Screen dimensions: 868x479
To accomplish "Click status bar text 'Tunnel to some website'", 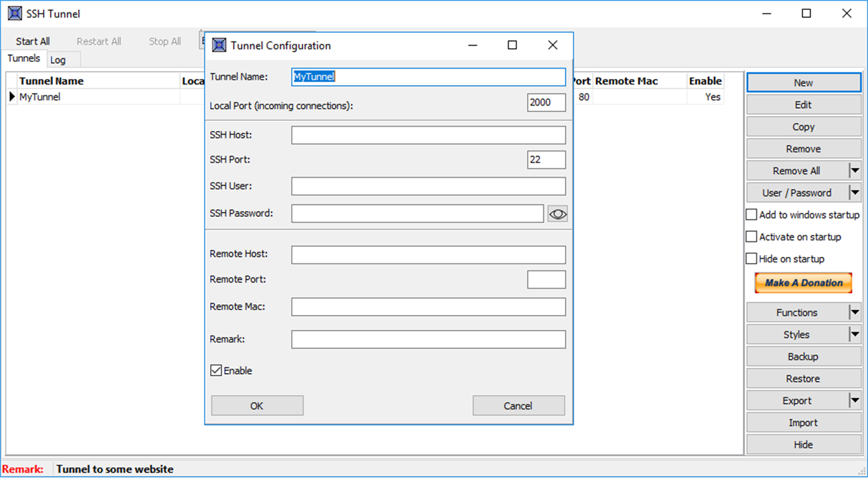I will click(x=115, y=469).
